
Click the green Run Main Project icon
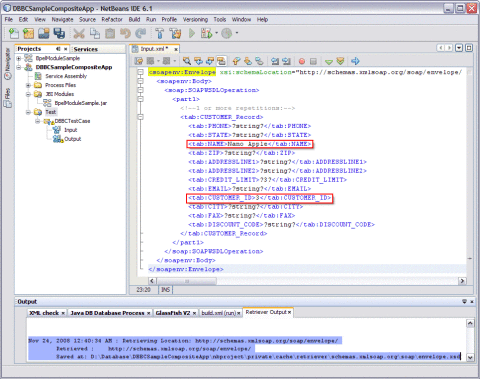tap(192, 33)
